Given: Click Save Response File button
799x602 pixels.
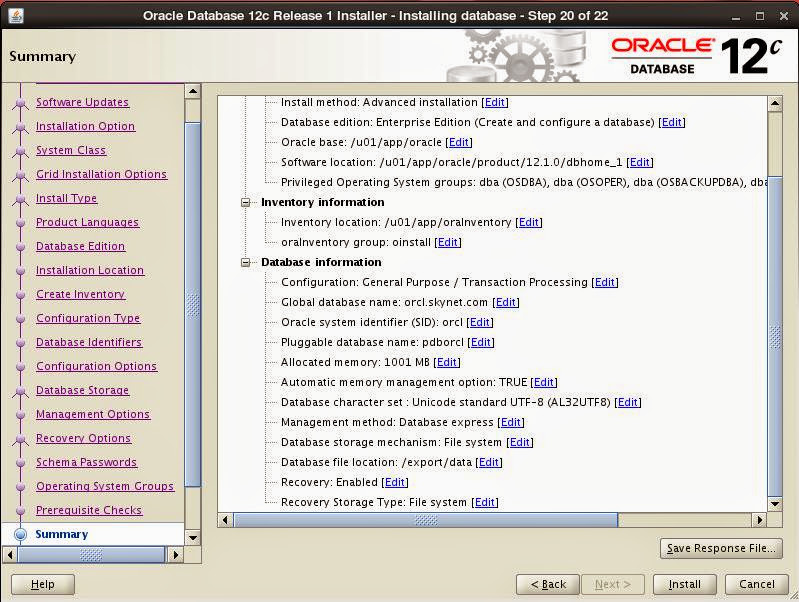Looking at the screenshot, I should [721, 548].
